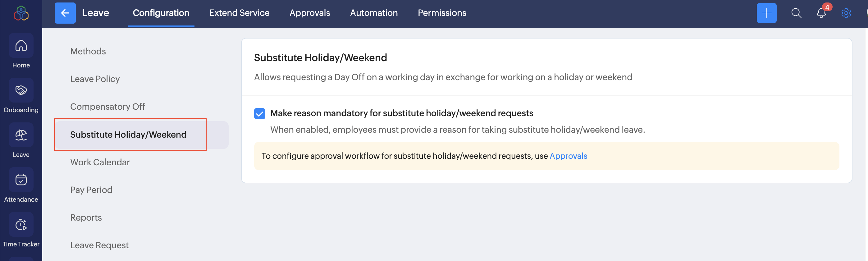Open the Leave umbrella icon
Screen dimensions: 868x261
click(x=21, y=135)
